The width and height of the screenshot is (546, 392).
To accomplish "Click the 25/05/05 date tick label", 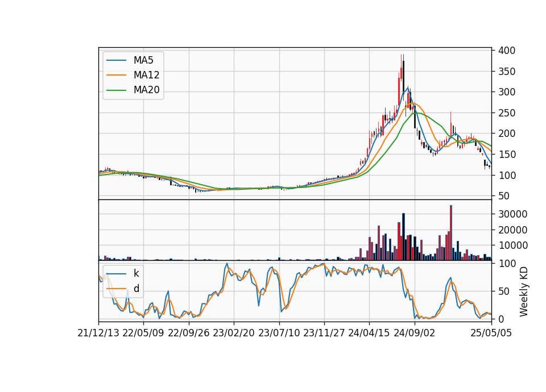I will click(491, 333).
